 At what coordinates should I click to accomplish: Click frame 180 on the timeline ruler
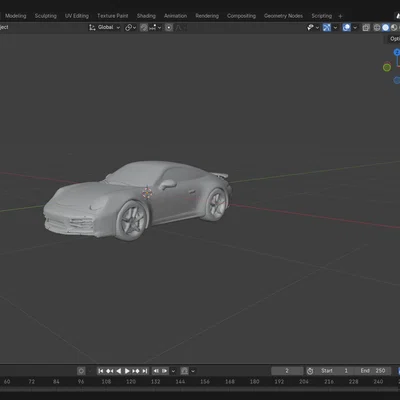[254, 382]
